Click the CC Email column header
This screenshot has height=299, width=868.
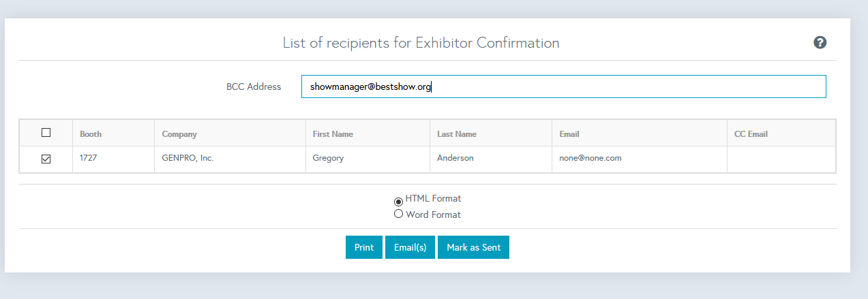(751, 134)
